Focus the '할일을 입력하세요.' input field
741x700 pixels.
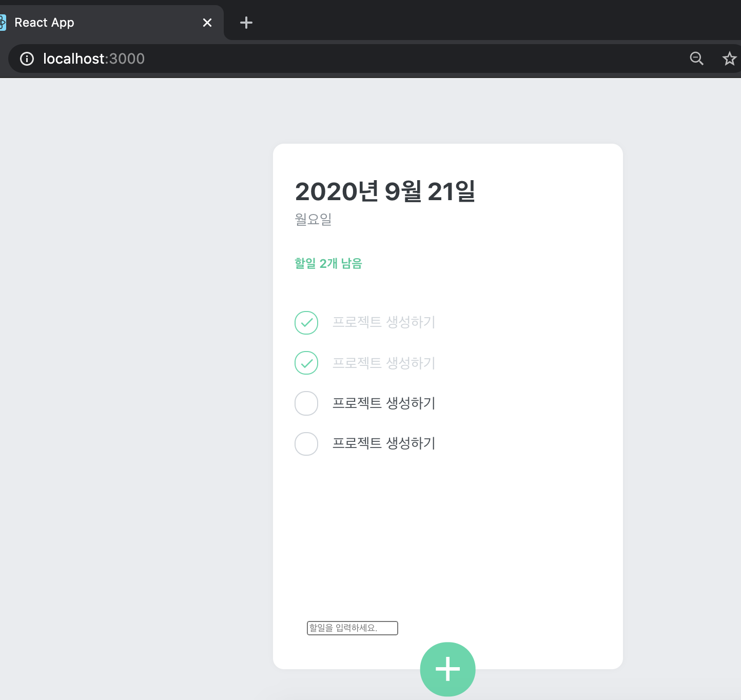[353, 628]
